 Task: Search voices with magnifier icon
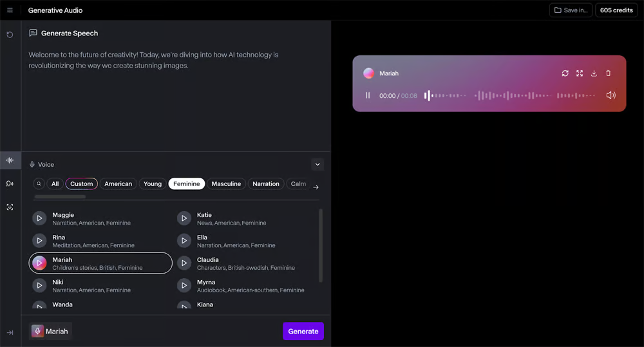tap(39, 184)
